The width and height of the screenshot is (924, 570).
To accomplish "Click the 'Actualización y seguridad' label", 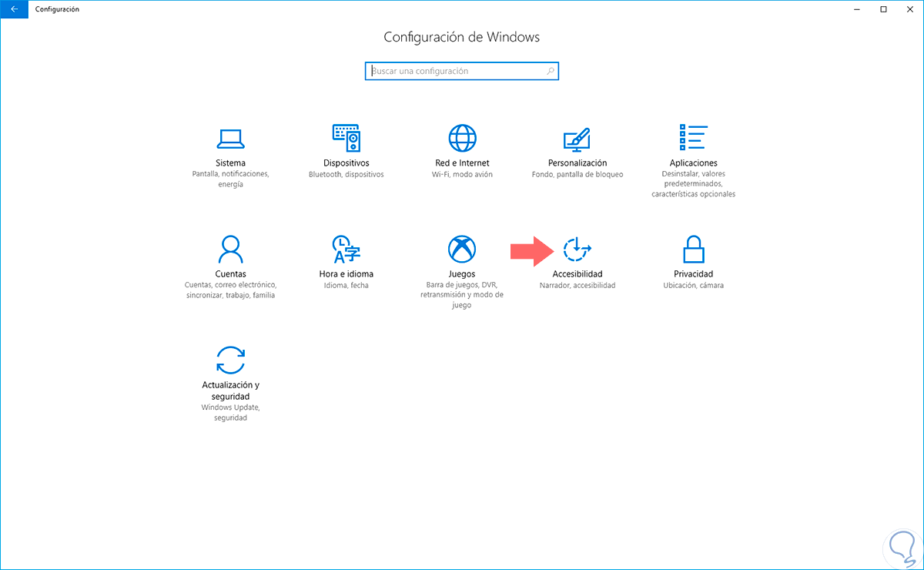I will click(231, 391).
